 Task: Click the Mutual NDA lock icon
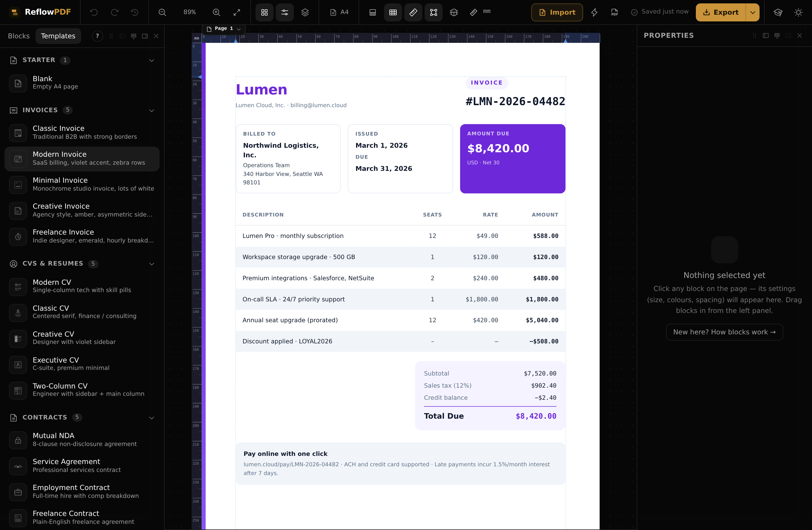(18, 440)
